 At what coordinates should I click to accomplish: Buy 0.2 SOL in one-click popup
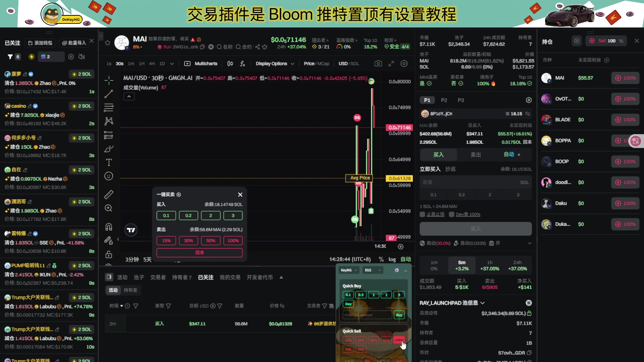coord(189,216)
